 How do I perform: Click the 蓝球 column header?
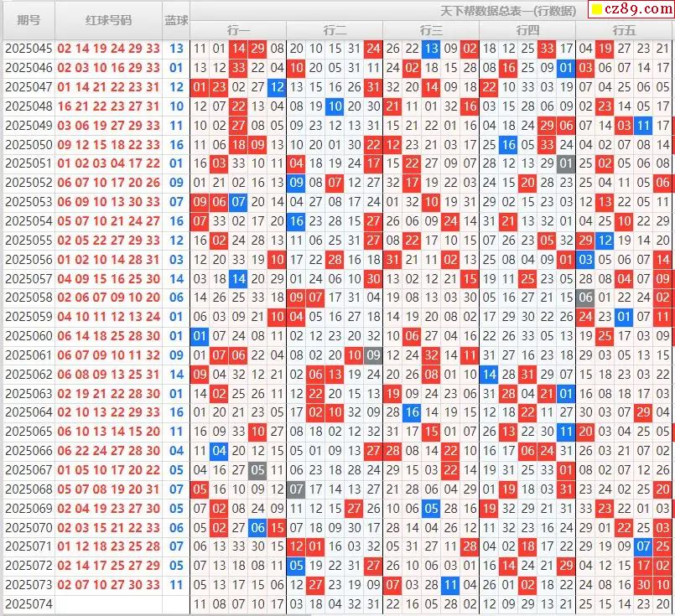(176, 20)
